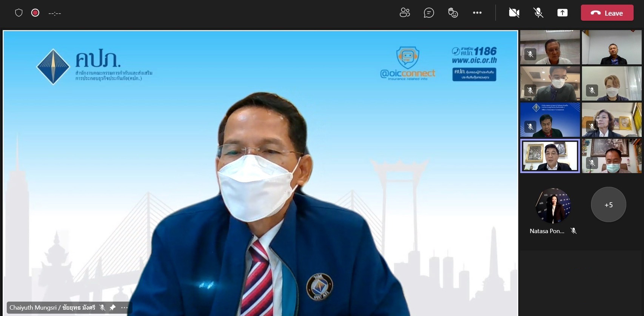Screen dimensions: 644x316
Task: Show the +5 additional participants
Action: [608, 205]
